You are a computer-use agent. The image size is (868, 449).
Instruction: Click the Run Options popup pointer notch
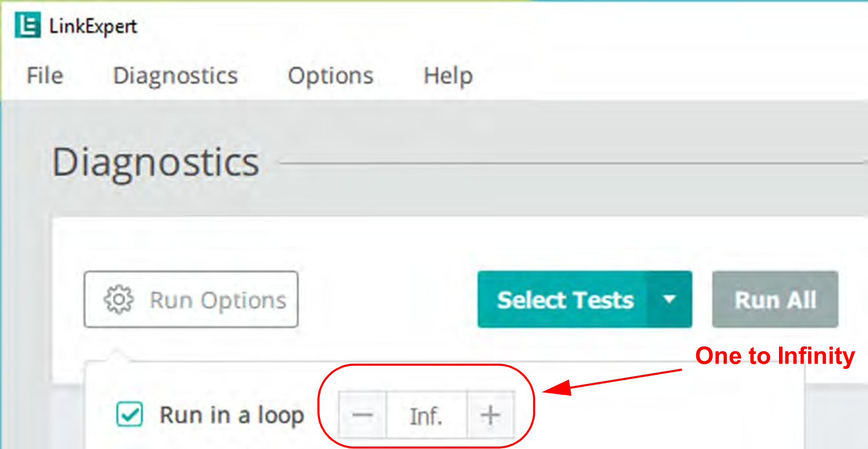[x=116, y=354]
